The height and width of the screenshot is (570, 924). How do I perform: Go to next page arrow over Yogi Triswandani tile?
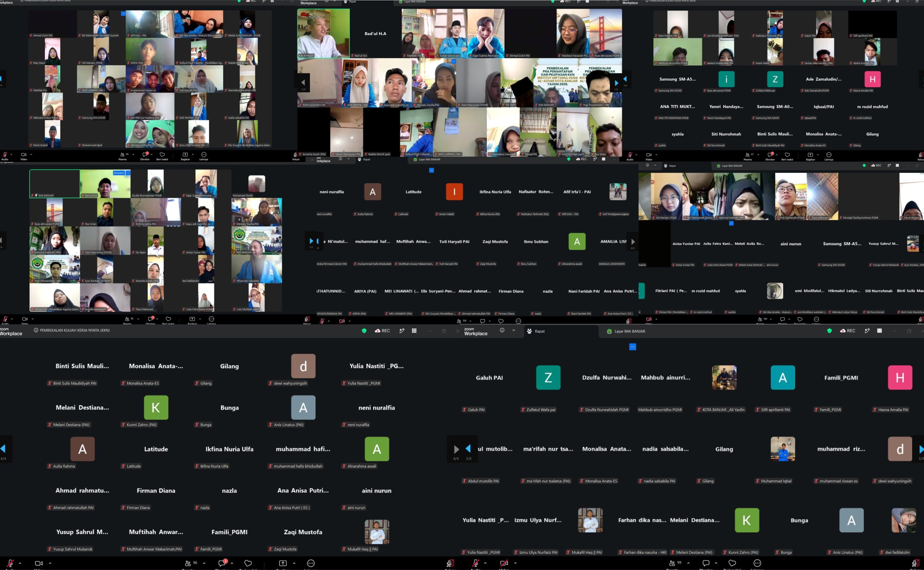click(x=616, y=83)
